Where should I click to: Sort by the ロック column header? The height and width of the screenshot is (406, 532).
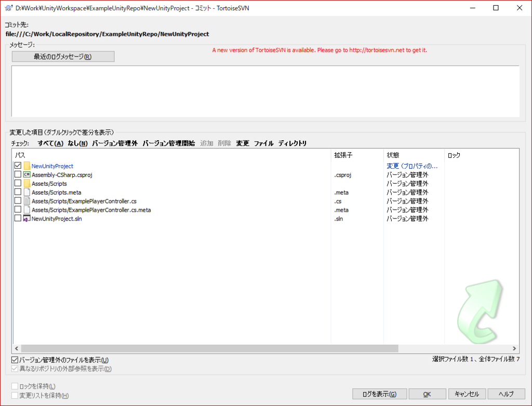click(x=482, y=155)
